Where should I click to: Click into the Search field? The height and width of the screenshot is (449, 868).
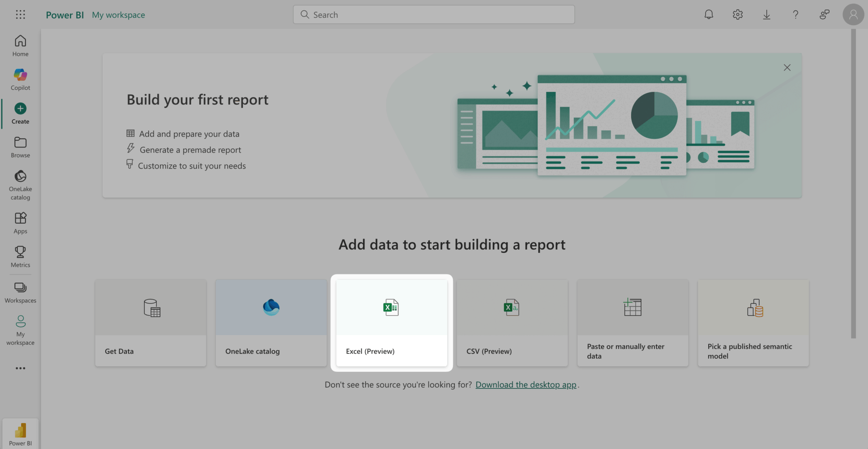(x=434, y=15)
